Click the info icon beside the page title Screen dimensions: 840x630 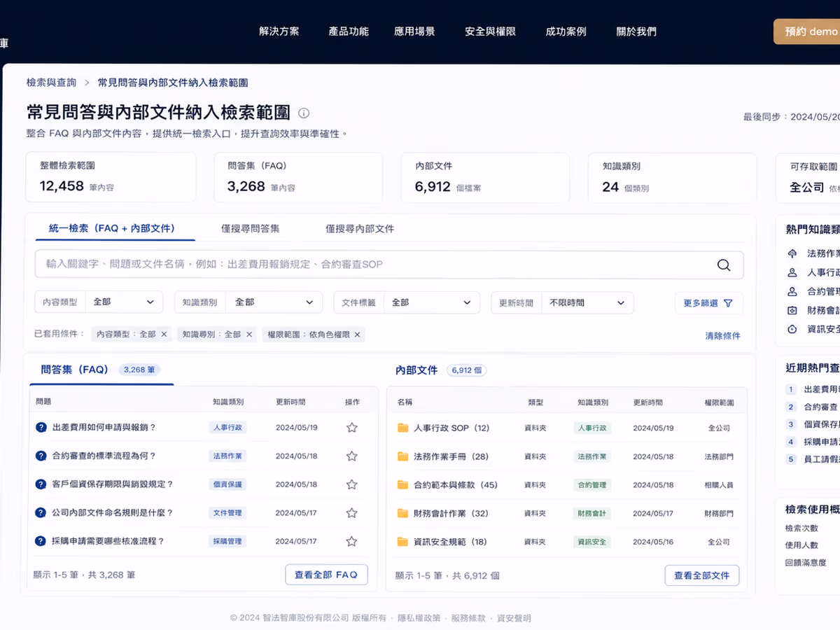coord(304,113)
